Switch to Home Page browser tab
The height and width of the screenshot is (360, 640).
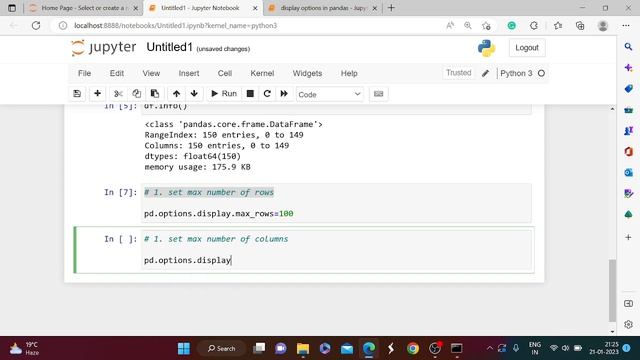[85, 8]
